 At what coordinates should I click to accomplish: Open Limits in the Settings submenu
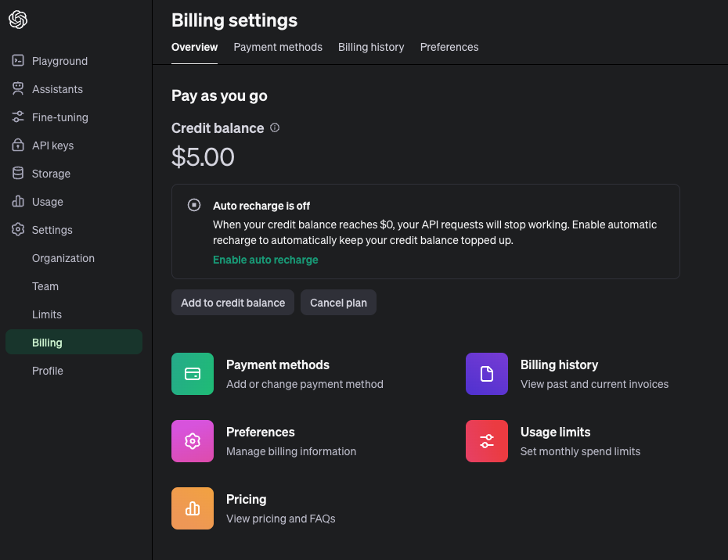tap(47, 314)
